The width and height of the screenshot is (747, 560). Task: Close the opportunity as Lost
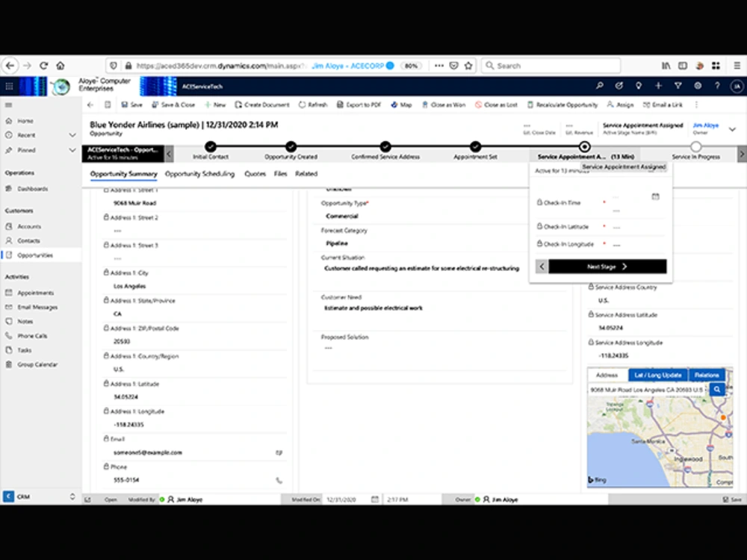click(x=496, y=105)
